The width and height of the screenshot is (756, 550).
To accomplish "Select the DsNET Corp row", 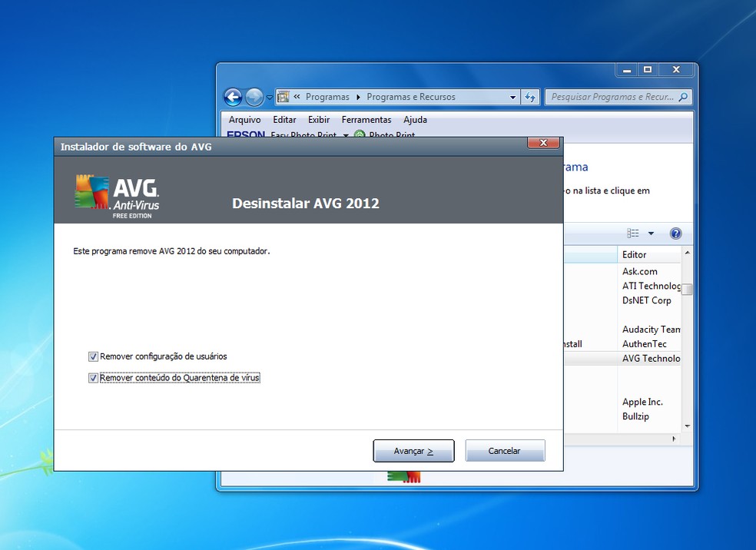I will point(647,300).
